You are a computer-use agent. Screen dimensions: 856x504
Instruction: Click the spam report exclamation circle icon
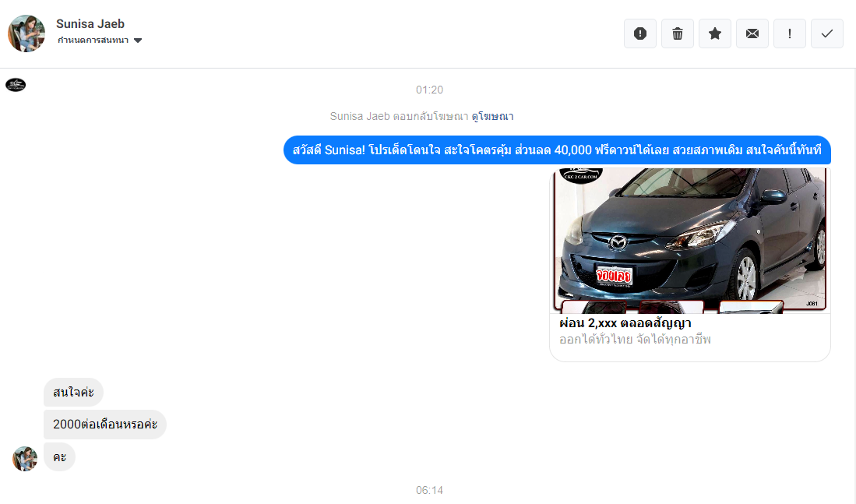(639, 33)
